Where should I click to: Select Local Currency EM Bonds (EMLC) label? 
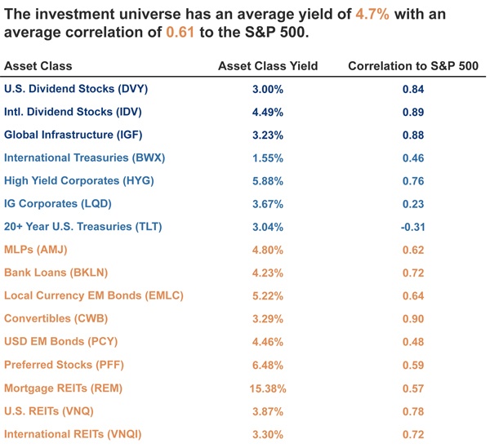coord(94,295)
